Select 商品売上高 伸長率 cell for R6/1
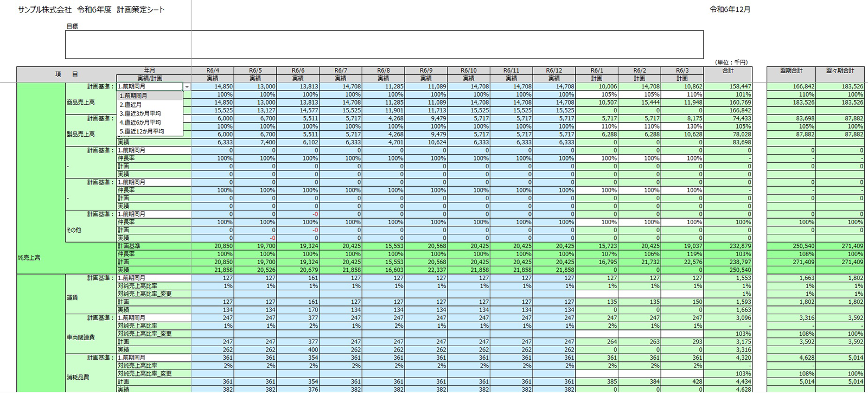Screen dimensions: 868x395 point(596,94)
